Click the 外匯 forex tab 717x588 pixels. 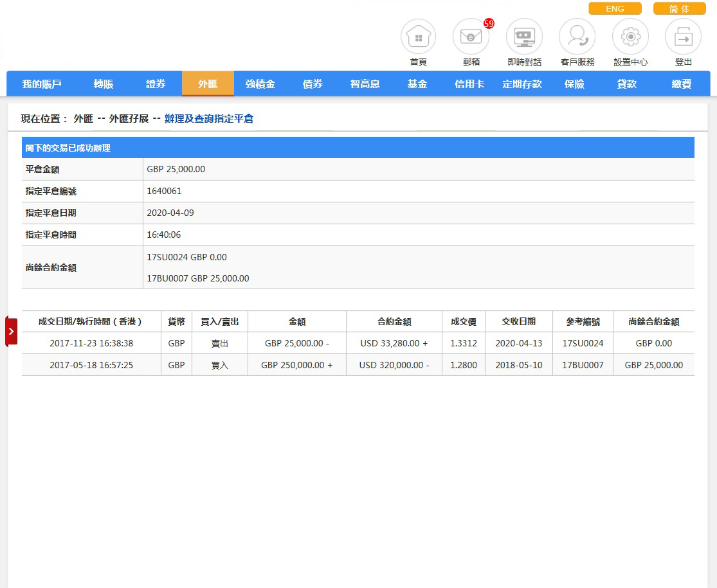pyautogui.click(x=208, y=84)
